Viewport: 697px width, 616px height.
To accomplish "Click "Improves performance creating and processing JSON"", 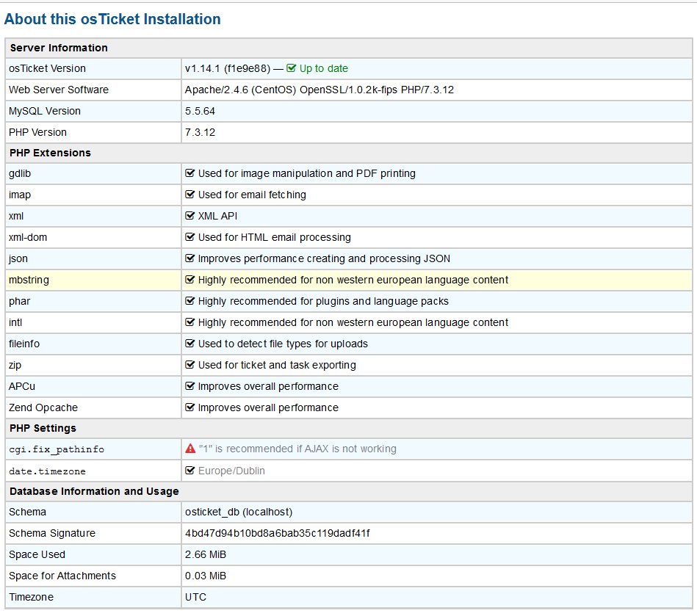I will 324,258.
